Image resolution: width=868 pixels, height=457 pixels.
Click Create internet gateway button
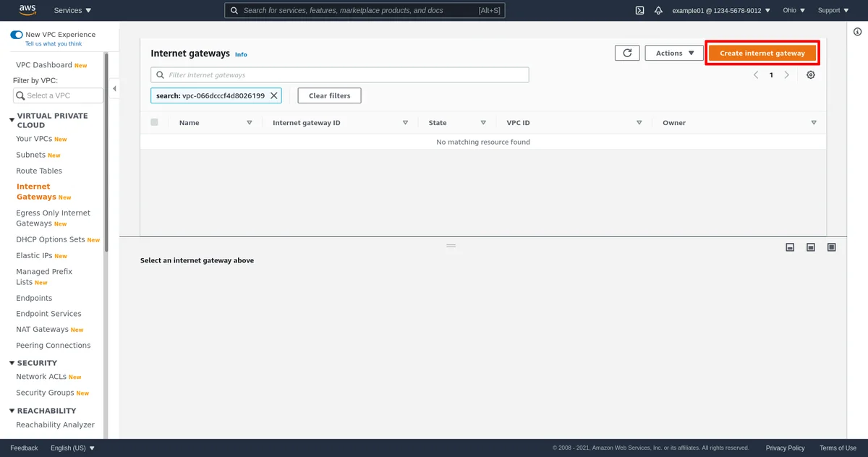(762, 53)
